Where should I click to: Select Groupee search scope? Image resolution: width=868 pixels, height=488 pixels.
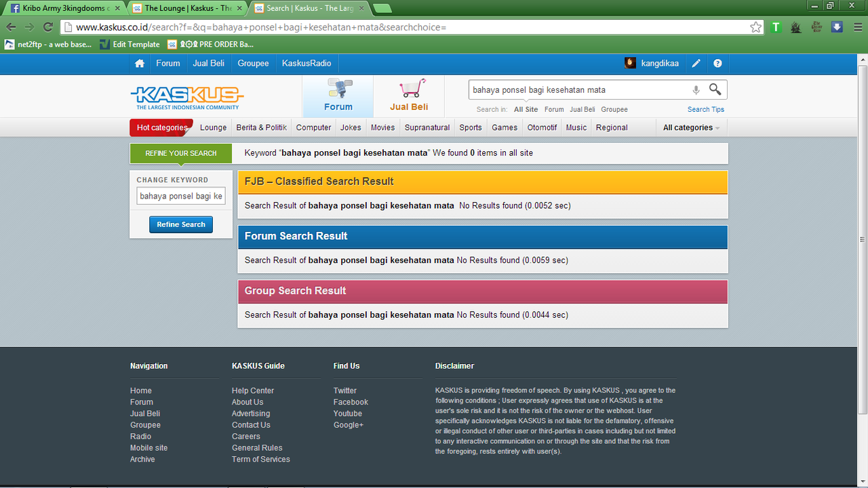click(x=614, y=109)
